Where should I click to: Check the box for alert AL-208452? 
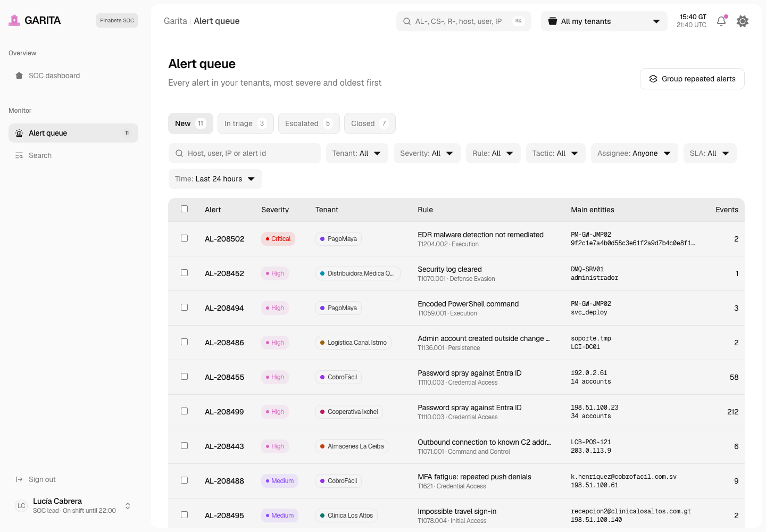pyautogui.click(x=185, y=273)
